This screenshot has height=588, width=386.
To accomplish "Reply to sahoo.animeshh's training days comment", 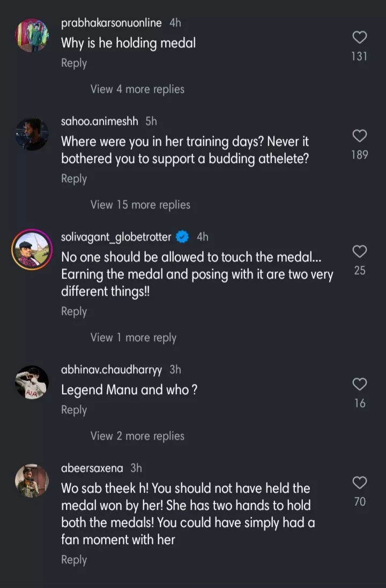I will coord(74,179).
